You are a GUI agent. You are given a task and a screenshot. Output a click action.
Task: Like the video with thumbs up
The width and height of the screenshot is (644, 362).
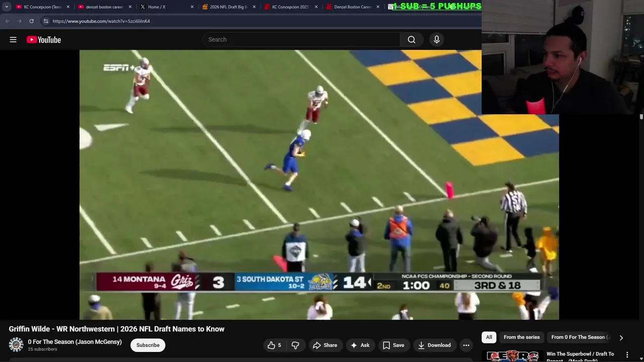coord(275,345)
